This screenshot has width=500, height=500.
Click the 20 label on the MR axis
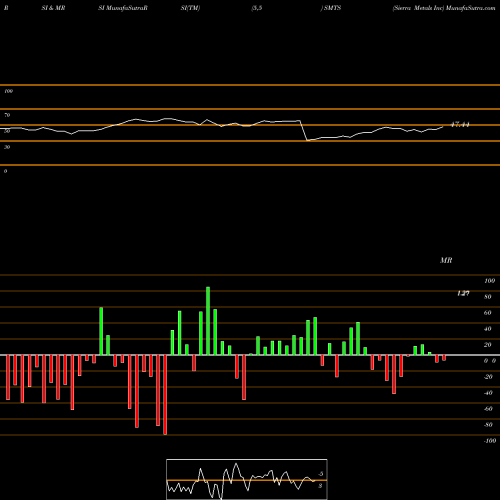coord(488,345)
